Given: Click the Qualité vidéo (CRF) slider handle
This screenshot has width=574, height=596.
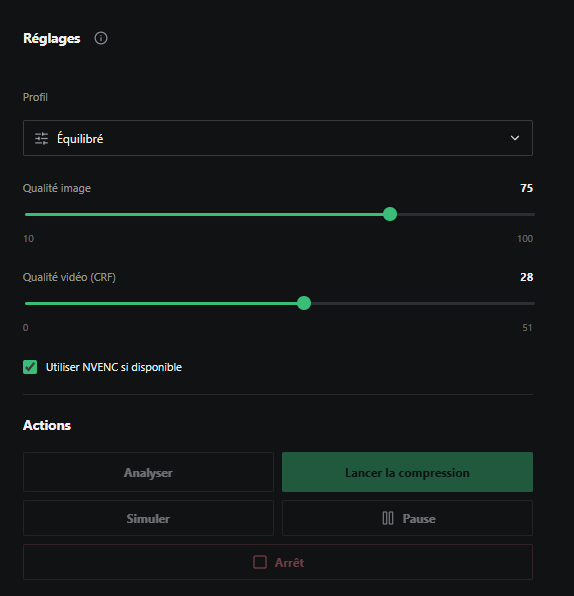Looking at the screenshot, I should pos(304,303).
